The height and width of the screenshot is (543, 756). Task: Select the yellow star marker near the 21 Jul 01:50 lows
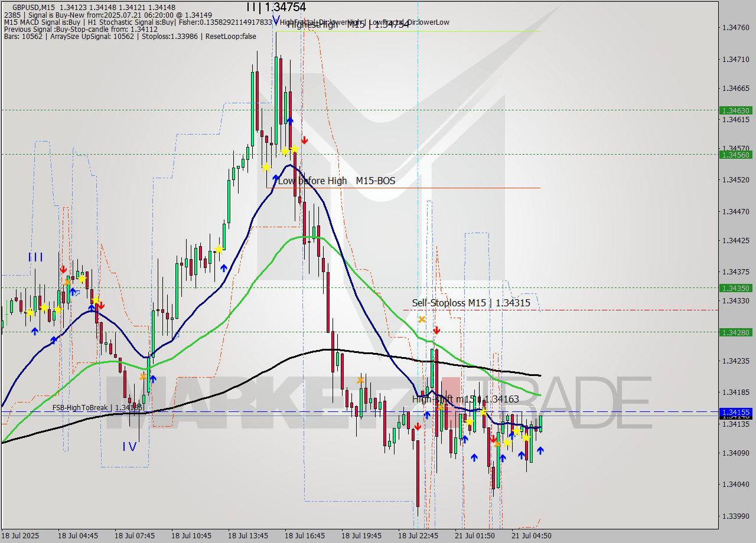click(x=507, y=442)
